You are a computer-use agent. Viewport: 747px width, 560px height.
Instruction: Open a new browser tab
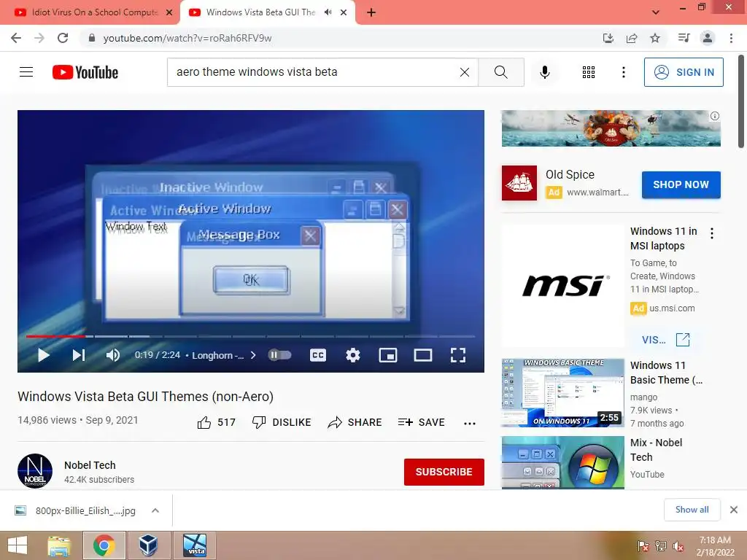tap(371, 12)
